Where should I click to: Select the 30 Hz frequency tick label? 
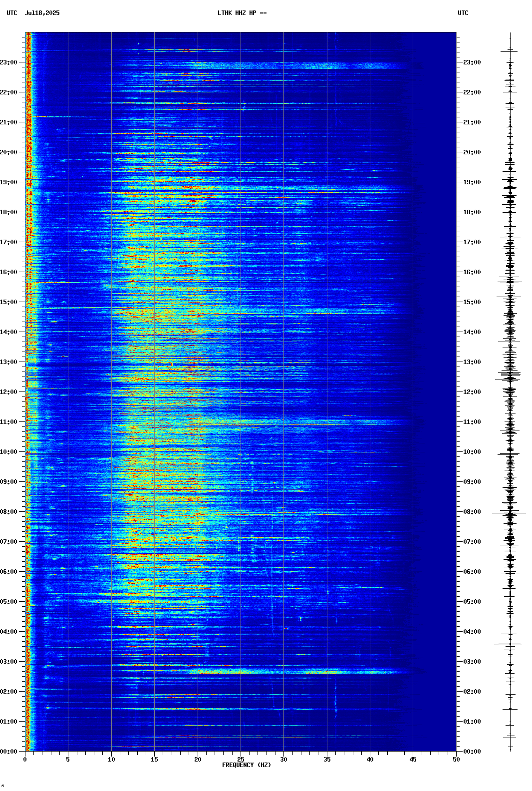point(283,760)
